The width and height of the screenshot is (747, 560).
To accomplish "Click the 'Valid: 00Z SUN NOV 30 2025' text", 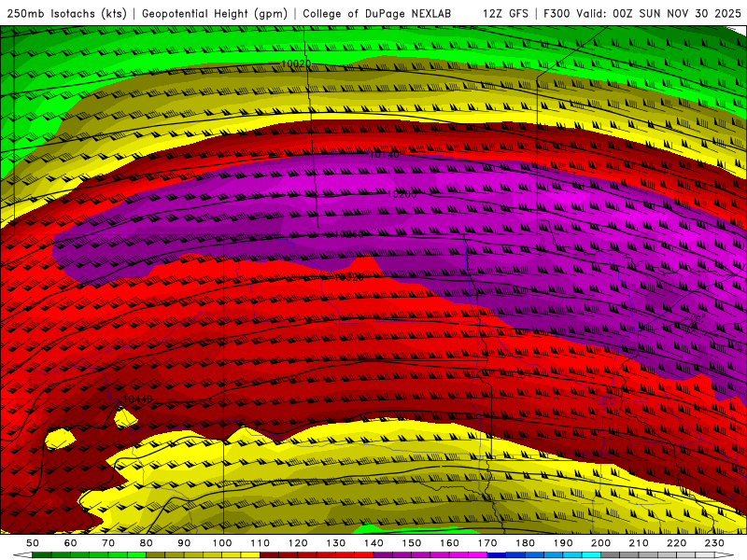I will 659,14.
